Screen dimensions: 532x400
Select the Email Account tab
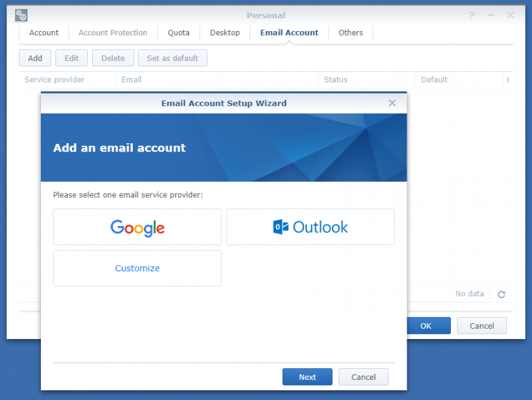(289, 33)
